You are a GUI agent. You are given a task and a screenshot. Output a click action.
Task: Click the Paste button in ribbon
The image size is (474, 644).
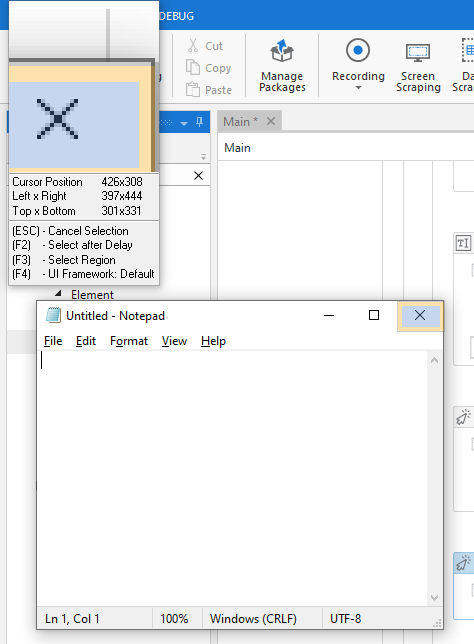pyautogui.click(x=209, y=90)
